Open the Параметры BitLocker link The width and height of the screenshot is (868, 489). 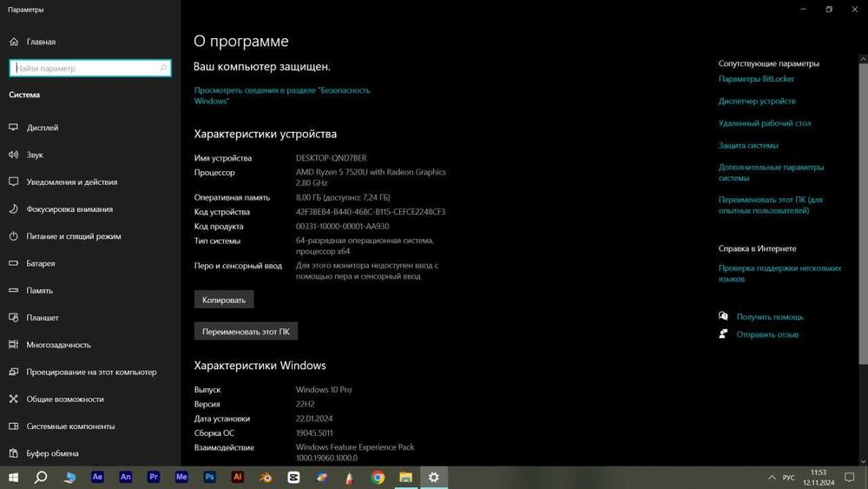tap(756, 79)
